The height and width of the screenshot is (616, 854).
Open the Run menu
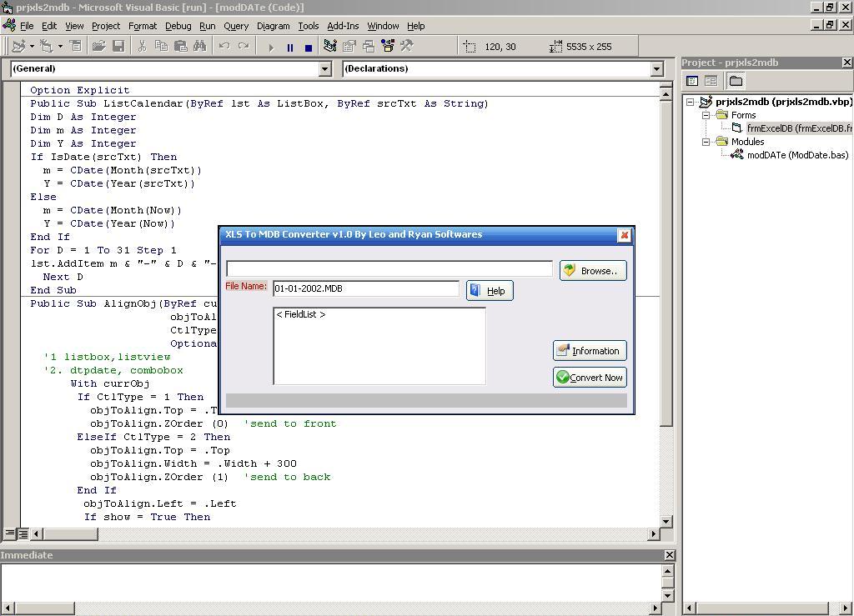[208, 26]
